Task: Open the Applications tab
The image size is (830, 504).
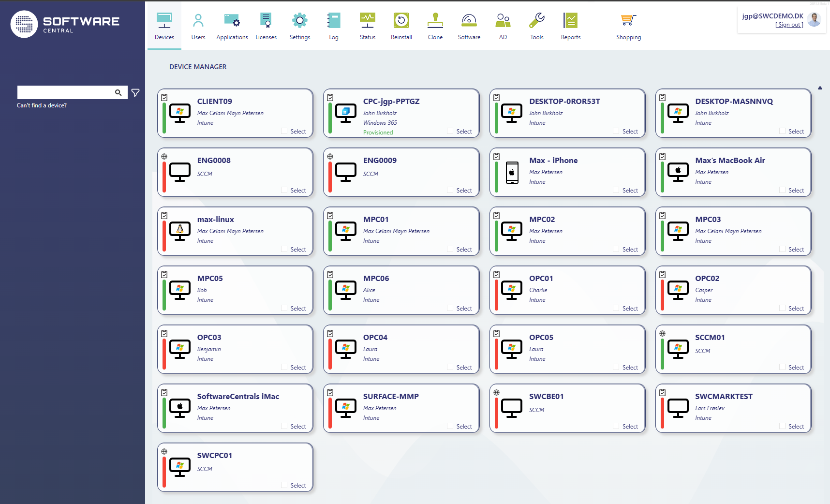Action: (232, 27)
